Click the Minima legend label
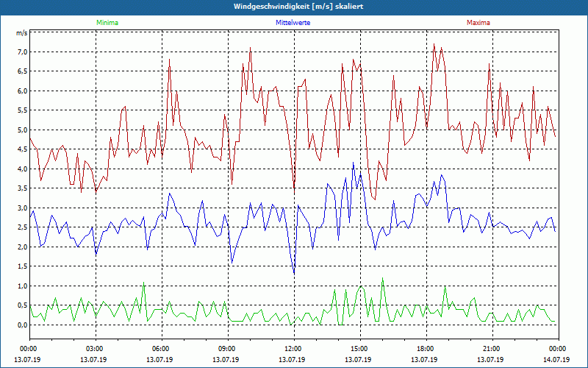The height and width of the screenshot is (368, 588). point(107,23)
